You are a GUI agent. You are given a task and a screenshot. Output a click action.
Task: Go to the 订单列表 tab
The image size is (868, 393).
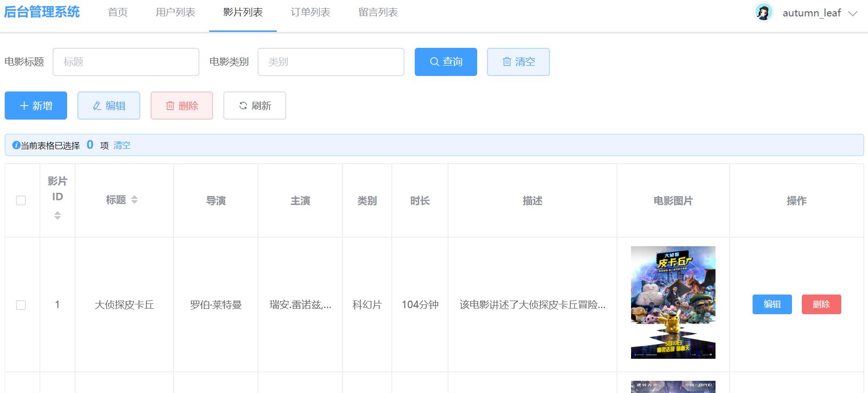coord(311,13)
